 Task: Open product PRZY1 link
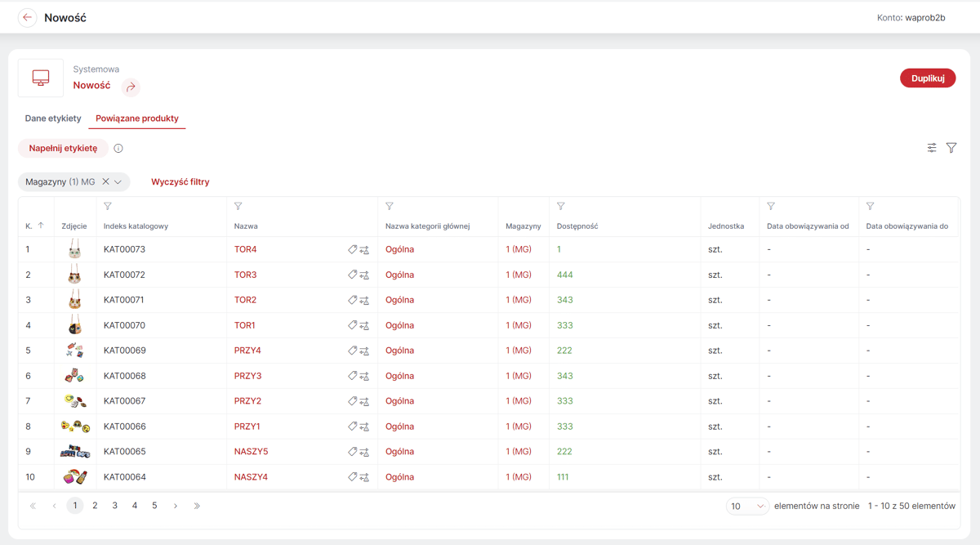pyautogui.click(x=247, y=427)
